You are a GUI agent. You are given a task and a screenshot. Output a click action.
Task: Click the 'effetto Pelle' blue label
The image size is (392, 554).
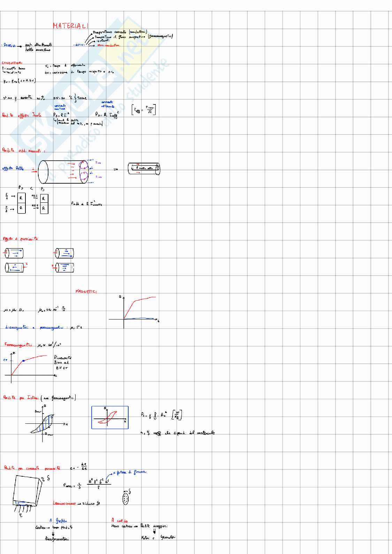[13, 168]
